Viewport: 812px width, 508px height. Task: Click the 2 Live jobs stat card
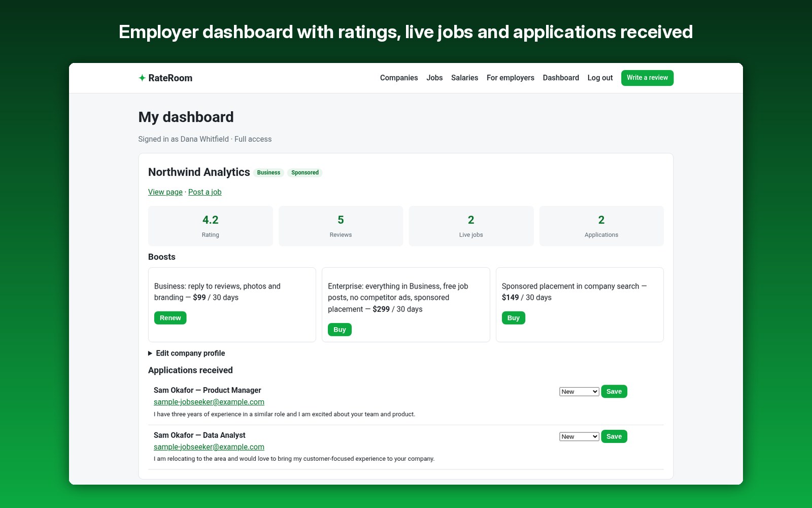click(471, 226)
